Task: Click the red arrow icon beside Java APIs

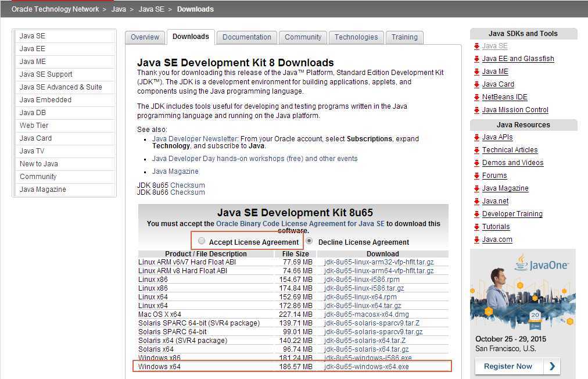Action: 476,137
